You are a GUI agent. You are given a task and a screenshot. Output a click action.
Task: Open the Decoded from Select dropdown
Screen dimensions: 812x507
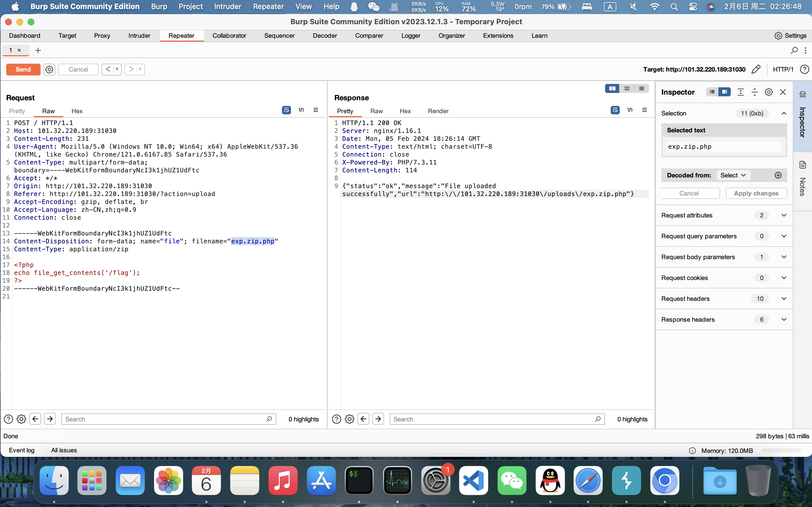click(x=733, y=175)
